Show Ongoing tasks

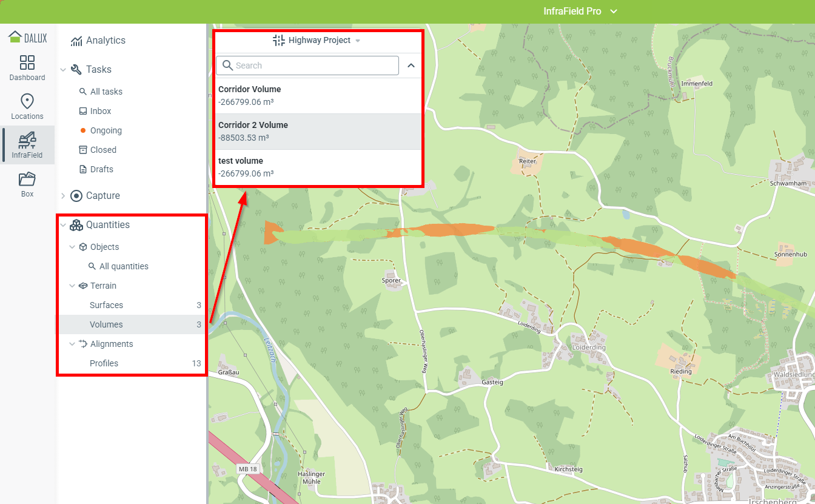(x=106, y=130)
